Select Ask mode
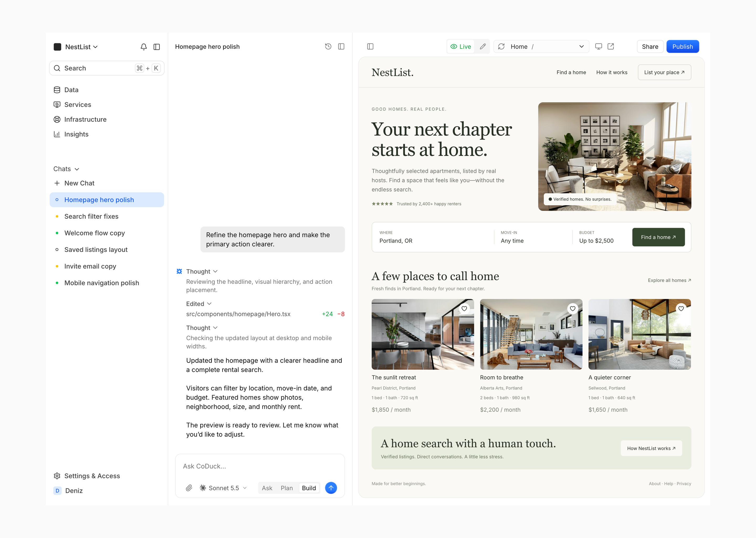This screenshot has width=756, height=538. [x=267, y=488]
